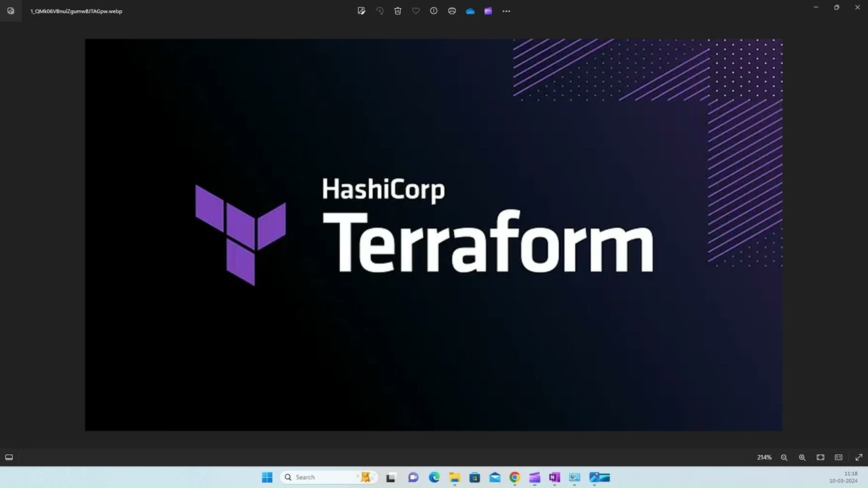Click the 214% zoom level value
The height and width of the screenshot is (488, 868).
pos(764,457)
